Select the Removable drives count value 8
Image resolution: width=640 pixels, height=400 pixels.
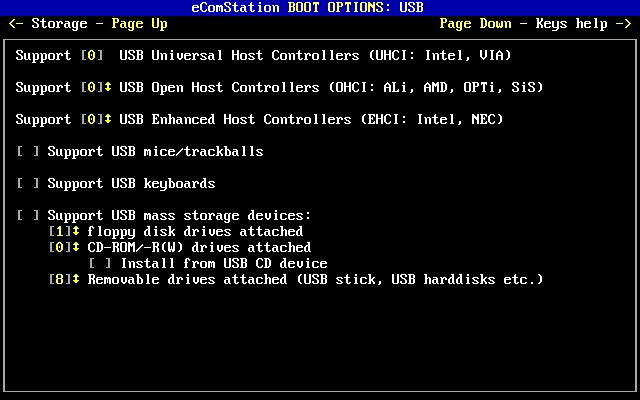pyautogui.click(x=60, y=279)
